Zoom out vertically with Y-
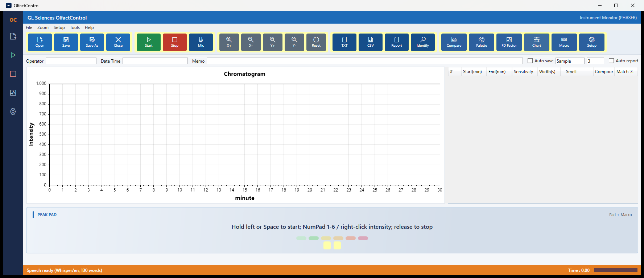Image resolution: width=644 pixels, height=278 pixels. click(x=294, y=42)
